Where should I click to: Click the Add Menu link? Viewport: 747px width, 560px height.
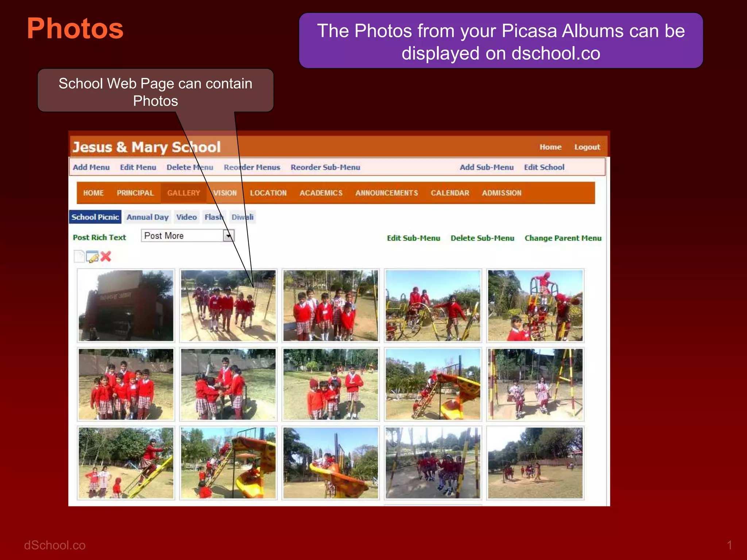pos(91,167)
